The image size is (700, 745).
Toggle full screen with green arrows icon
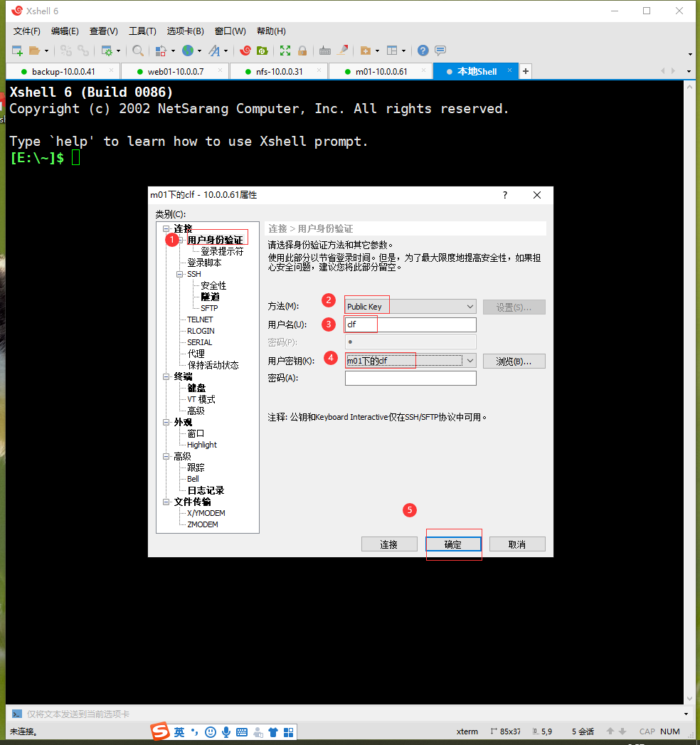click(285, 51)
